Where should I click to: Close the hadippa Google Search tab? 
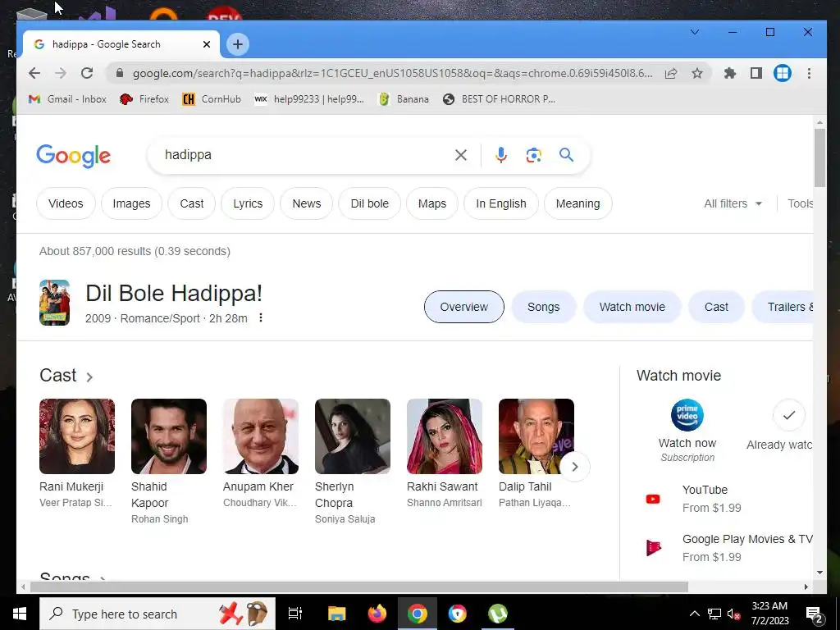click(x=206, y=44)
